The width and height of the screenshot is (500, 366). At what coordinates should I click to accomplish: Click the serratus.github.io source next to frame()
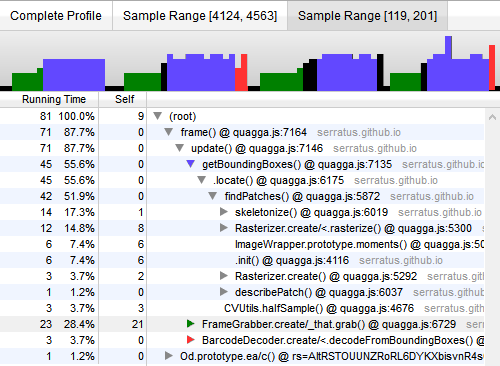pos(359,132)
